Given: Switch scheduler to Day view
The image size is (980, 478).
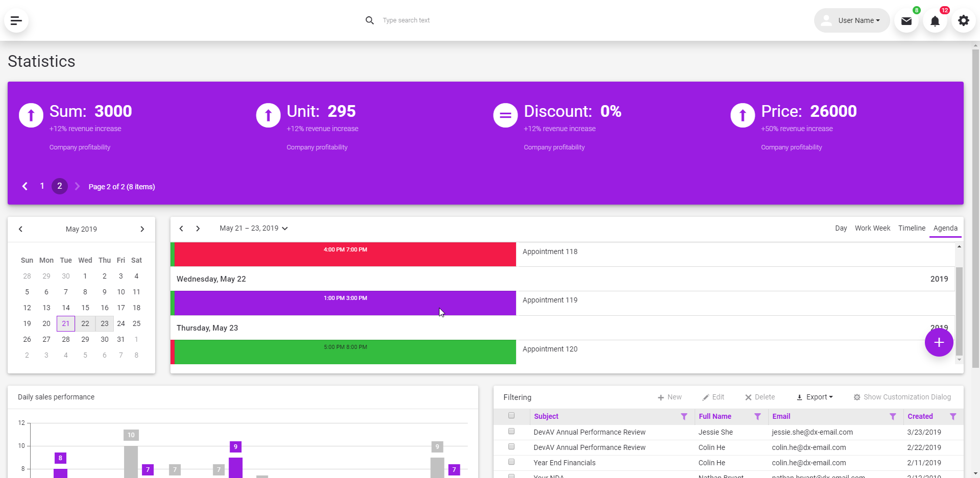Looking at the screenshot, I should [841, 228].
